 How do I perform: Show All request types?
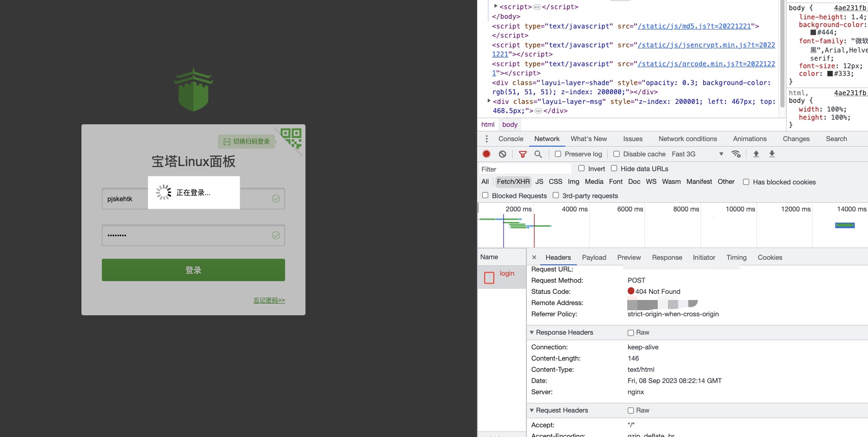tap(485, 181)
